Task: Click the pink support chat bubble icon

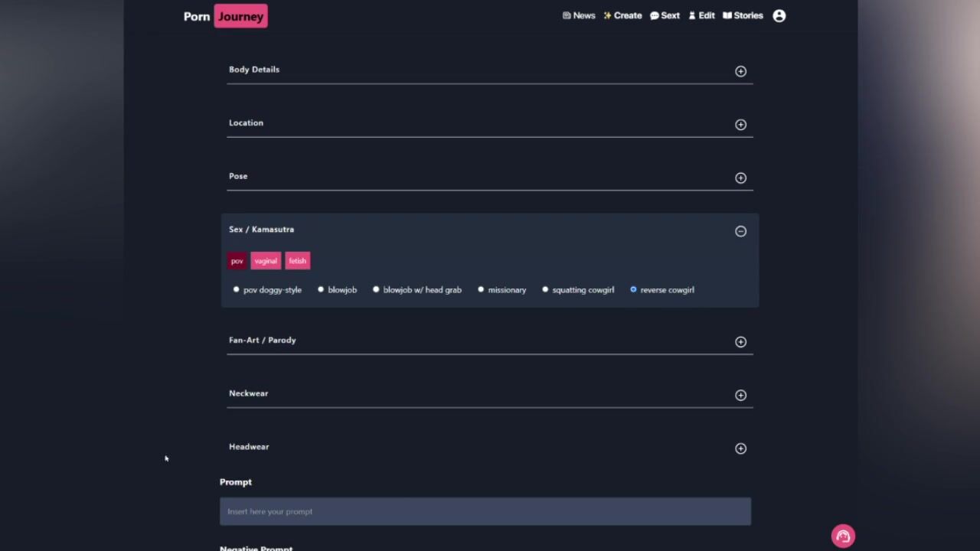Action: 843,536
